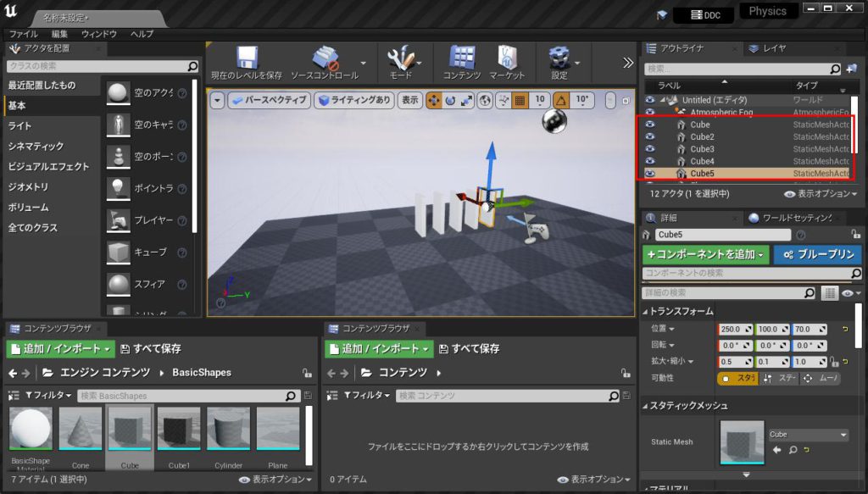Image resolution: width=868 pixels, height=494 pixels.
Task: Open viewport options dropdown arrow
Action: pyautogui.click(x=217, y=101)
